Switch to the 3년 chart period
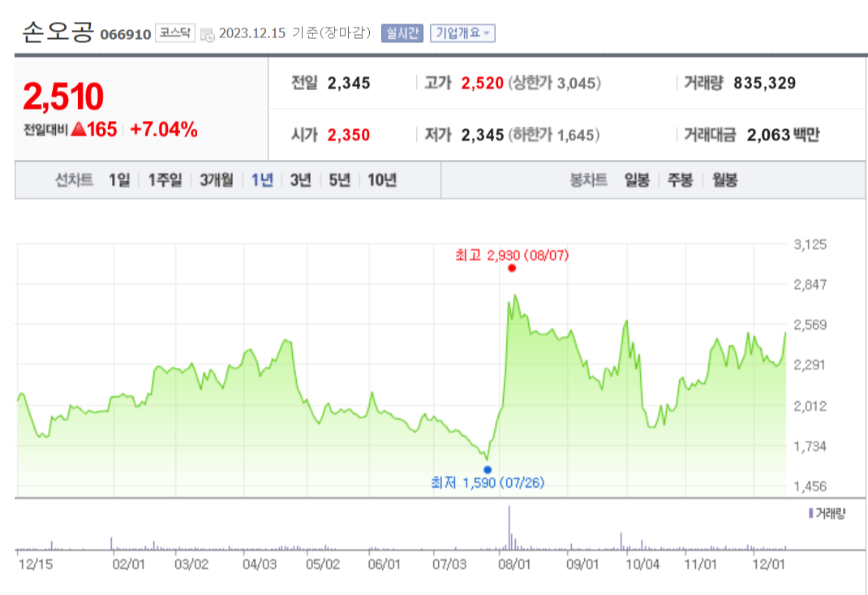The width and height of the screenshot is (868, 595). pos(301,180)
